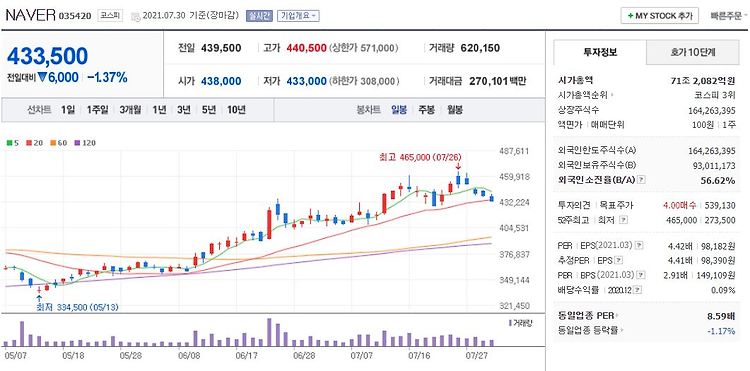The image size is (750, 371).
Task: Click the 코스피 market badge
Action: click(x=110, y=15)
